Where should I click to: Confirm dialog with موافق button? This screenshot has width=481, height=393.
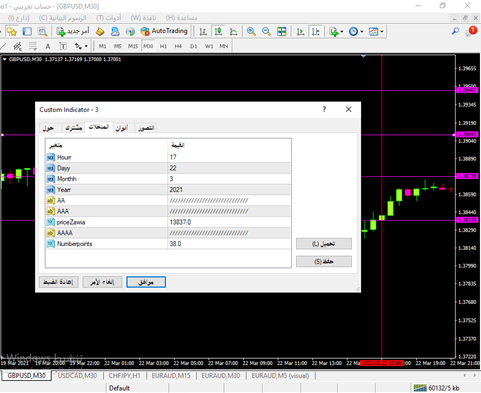[x=146, y=282]
